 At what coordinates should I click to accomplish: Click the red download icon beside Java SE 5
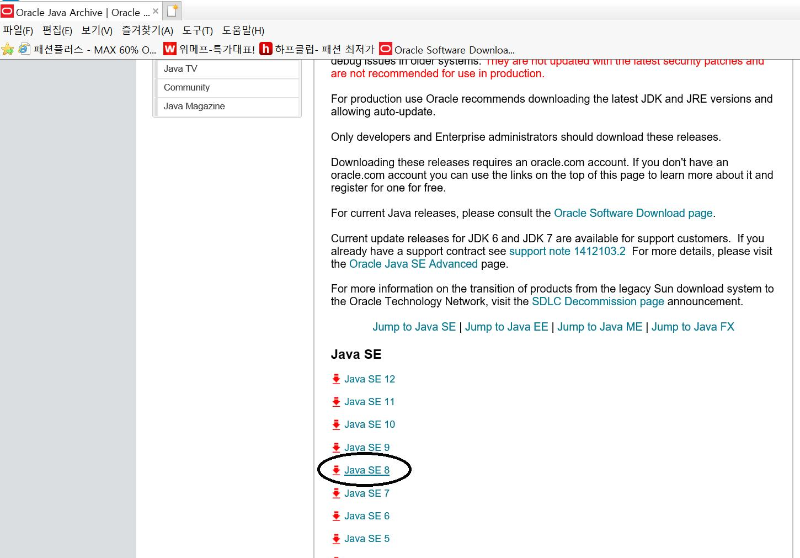pos(336,539)
